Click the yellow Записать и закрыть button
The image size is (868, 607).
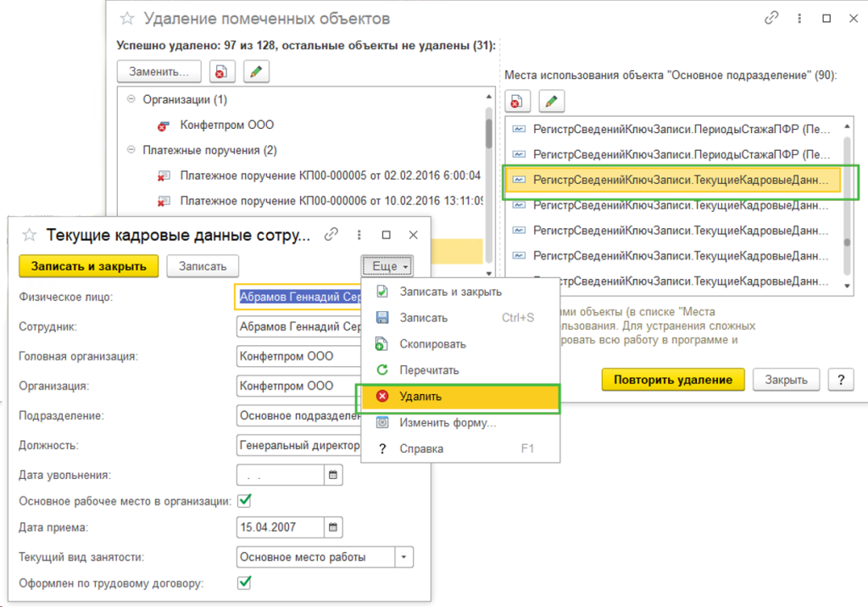coord(88,266)
